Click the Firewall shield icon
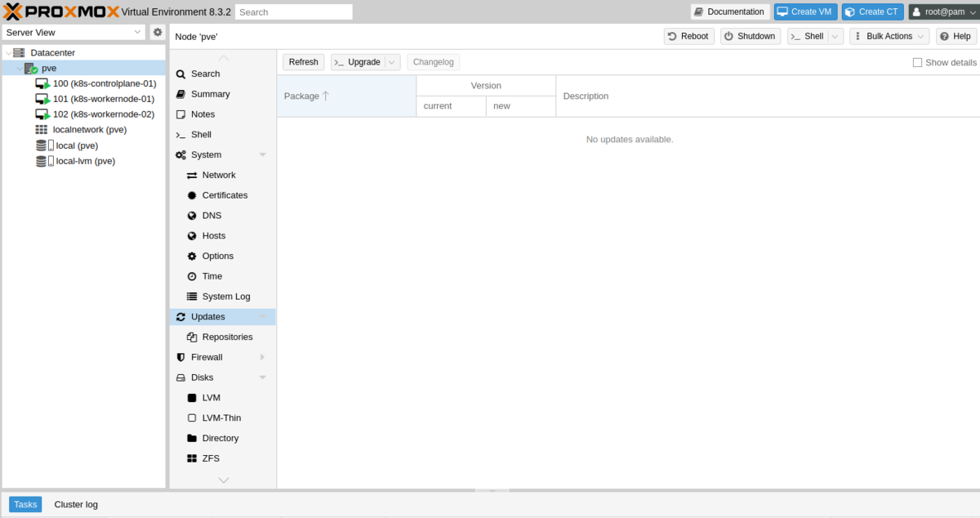The image size is (980, 518). click(181, 357)
